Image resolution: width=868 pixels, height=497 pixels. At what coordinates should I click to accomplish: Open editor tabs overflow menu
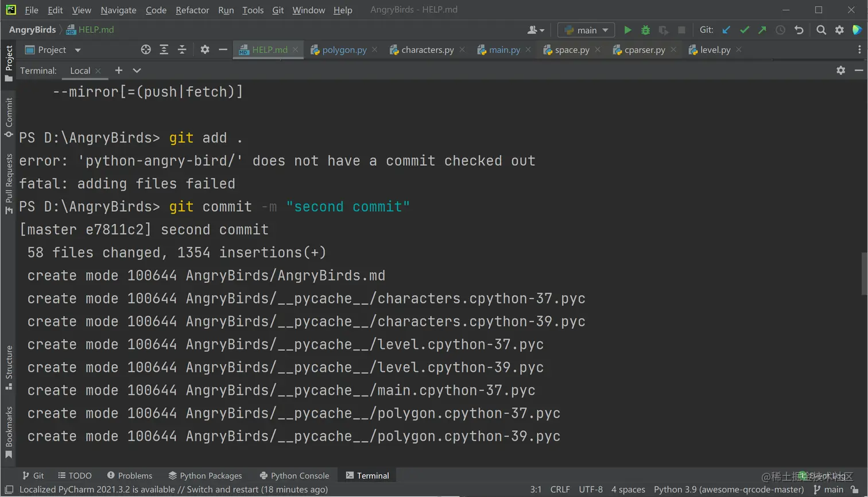(859, 50)
